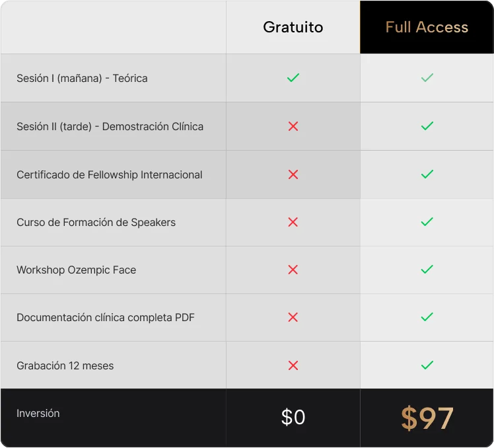This screenshot has height=448, width=494.
Task: Click red X for Grabación 12 meses row
Action: 293,365
